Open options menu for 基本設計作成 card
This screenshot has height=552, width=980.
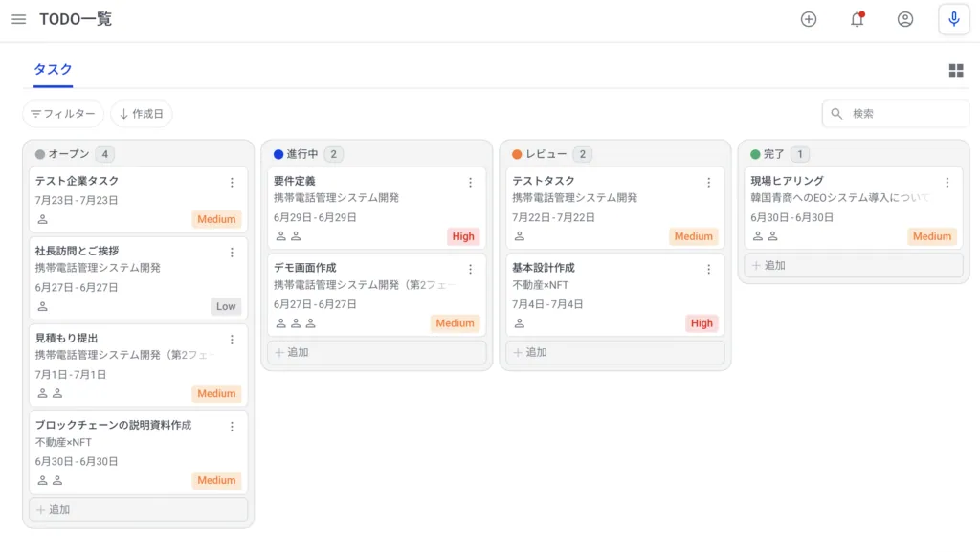[x=709, y=269]
